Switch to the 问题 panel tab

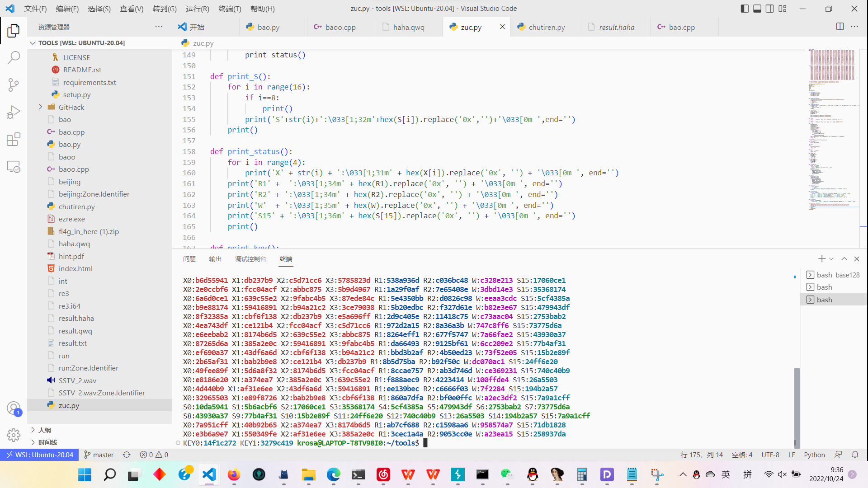coord(189,259)
